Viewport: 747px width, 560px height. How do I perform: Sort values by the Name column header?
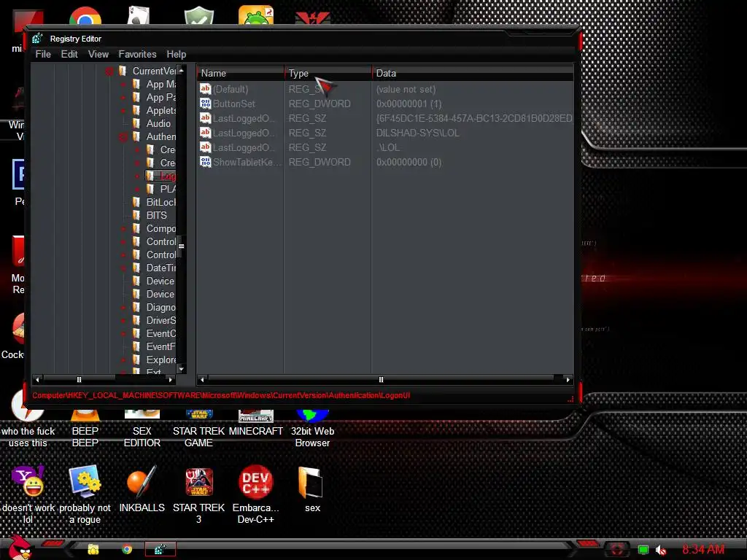pyautogui.click(x=241, y=74)
